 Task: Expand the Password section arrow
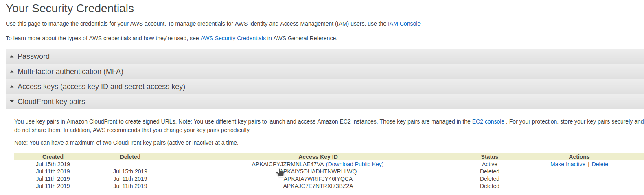click(x=12, y=57)
